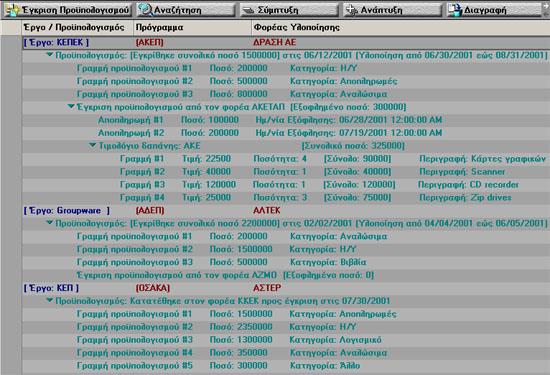
Task: Select budget line Κατηγορία Άλλο
Action: click(286, 366)
